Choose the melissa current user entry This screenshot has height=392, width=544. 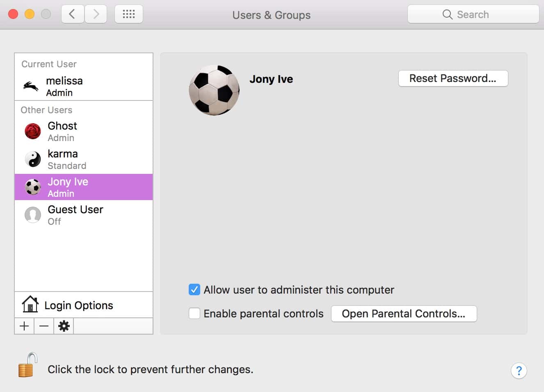tap(84, 87)
